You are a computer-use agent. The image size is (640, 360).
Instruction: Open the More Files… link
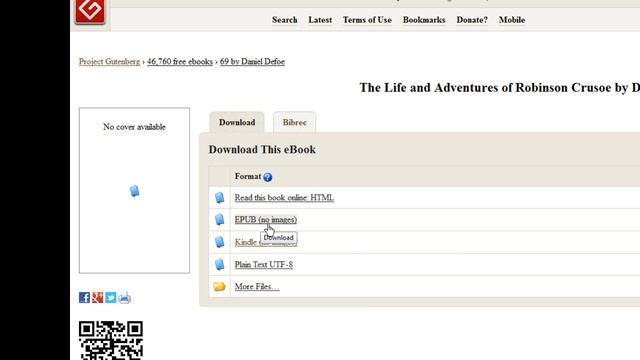tap(257, 287)
